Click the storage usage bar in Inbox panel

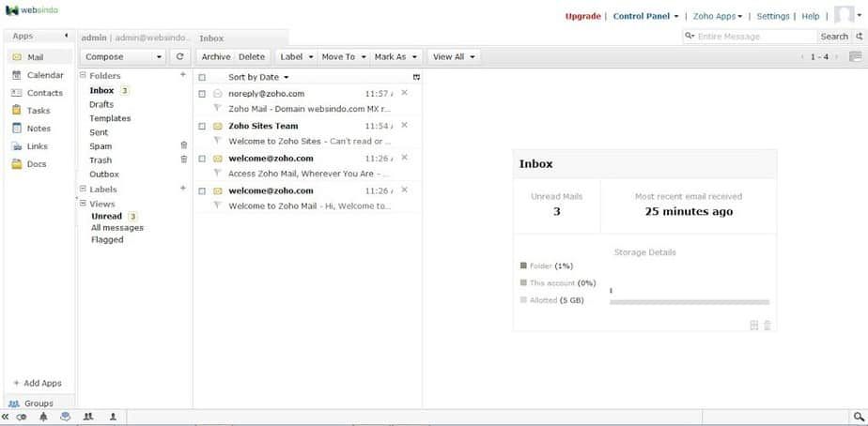coord(689,302)
